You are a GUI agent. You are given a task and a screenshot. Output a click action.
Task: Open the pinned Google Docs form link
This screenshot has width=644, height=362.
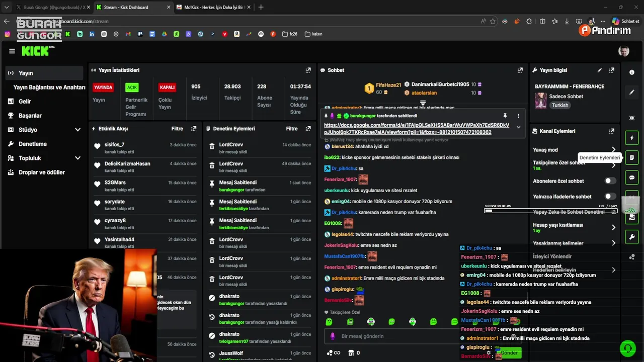pos(417,129)
